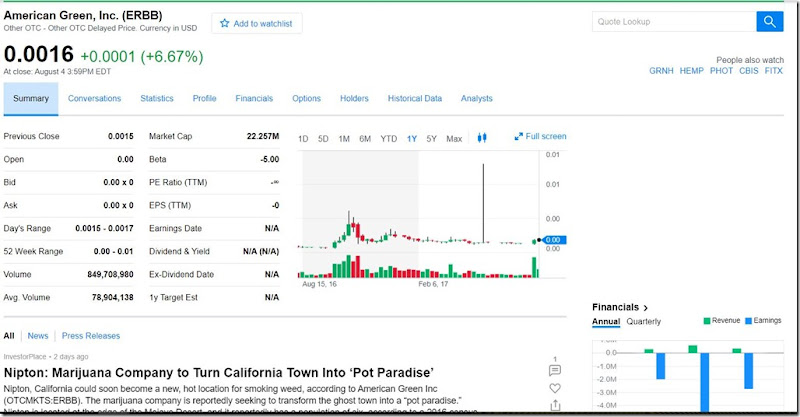Open the Financials tab
Viewport: 800px width, 417px height.
point(254,99)
